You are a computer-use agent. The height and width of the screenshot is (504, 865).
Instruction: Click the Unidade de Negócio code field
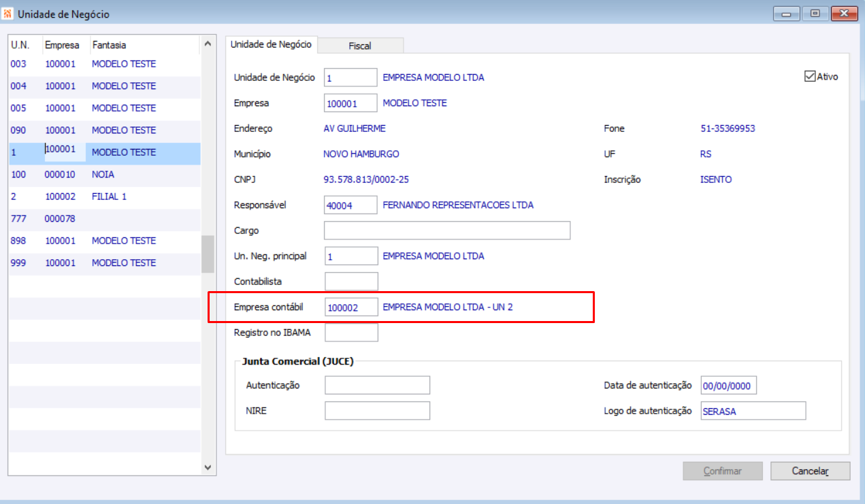(x=350, y=78)
